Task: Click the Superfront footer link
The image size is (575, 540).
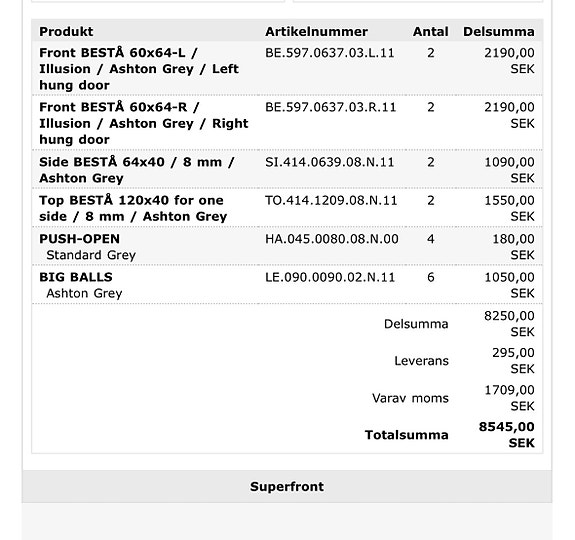Action: point(287,486)
